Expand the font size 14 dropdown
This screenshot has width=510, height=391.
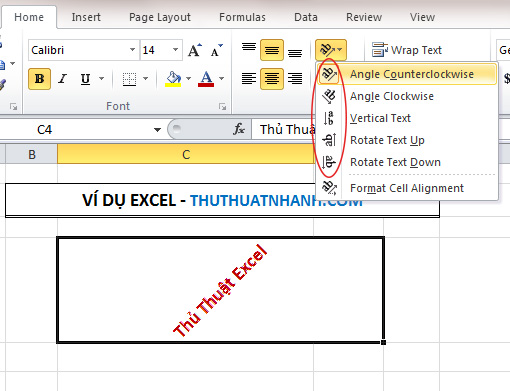tap(175, 50)
